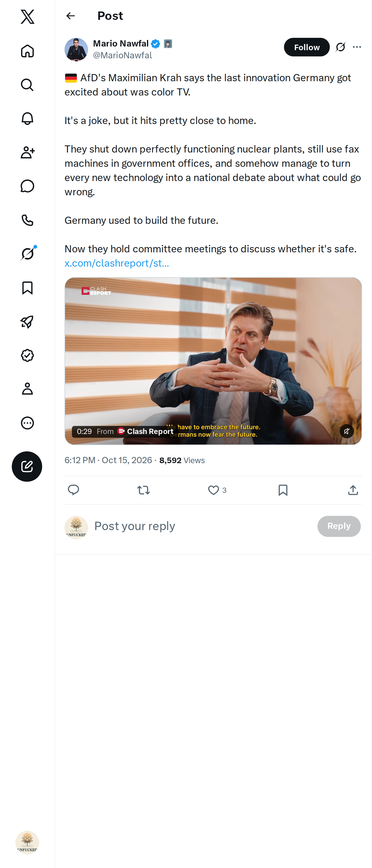Play the Clash Report video
The image size is (372, 868).
point(213,361)
